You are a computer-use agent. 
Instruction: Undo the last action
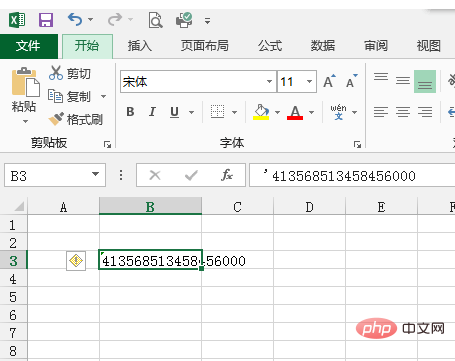(75, 20)
